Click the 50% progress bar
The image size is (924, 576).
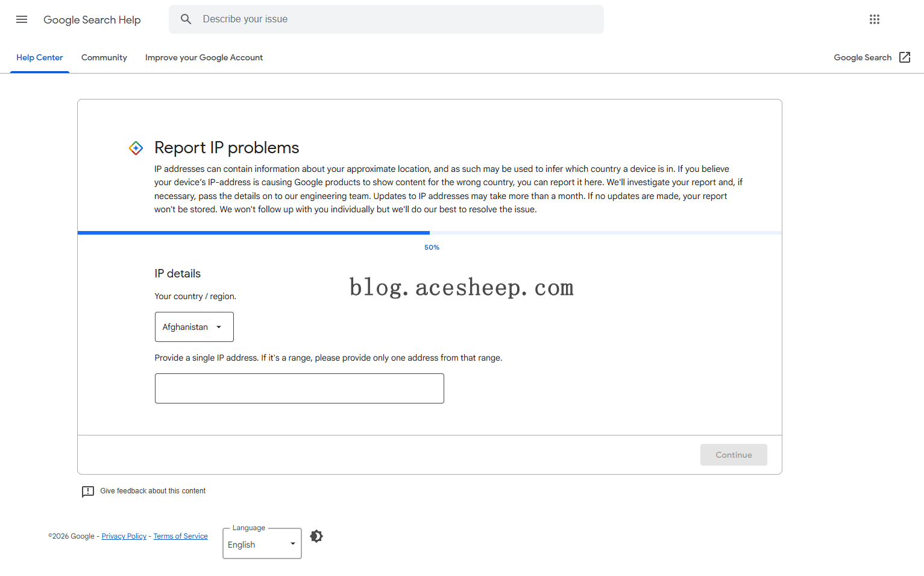[429, 233]
